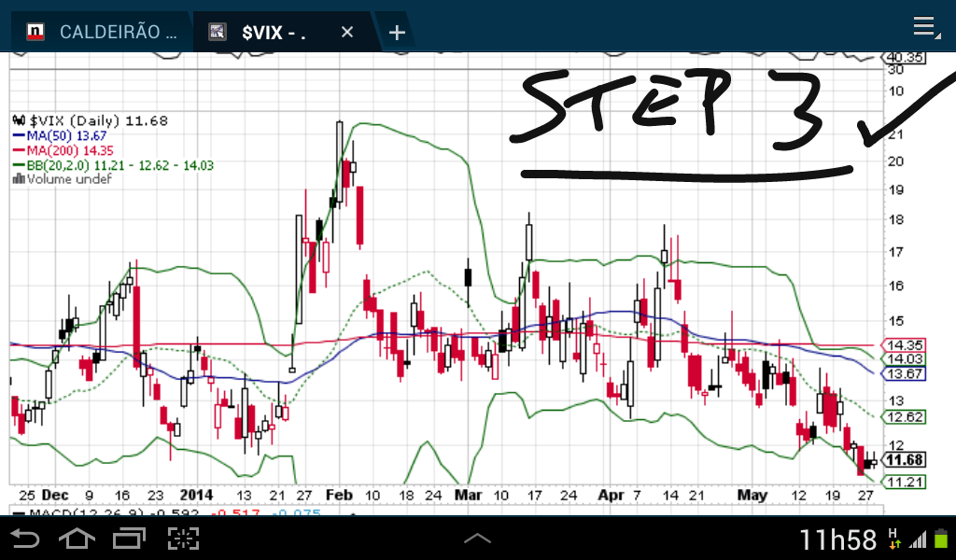Image resolution: width=956 pixels, height=560 pixels.
Task: Tap the screenshot capture button
Action: pos(184,539)
